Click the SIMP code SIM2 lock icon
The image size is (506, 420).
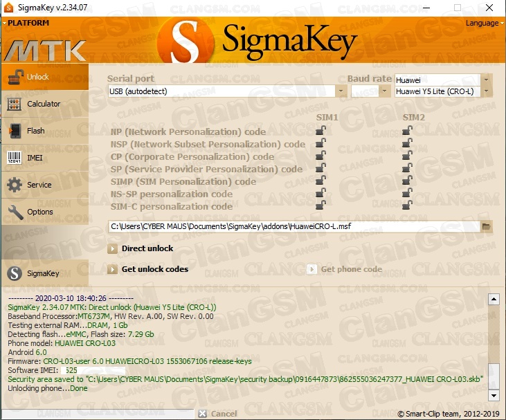(407, 180)
